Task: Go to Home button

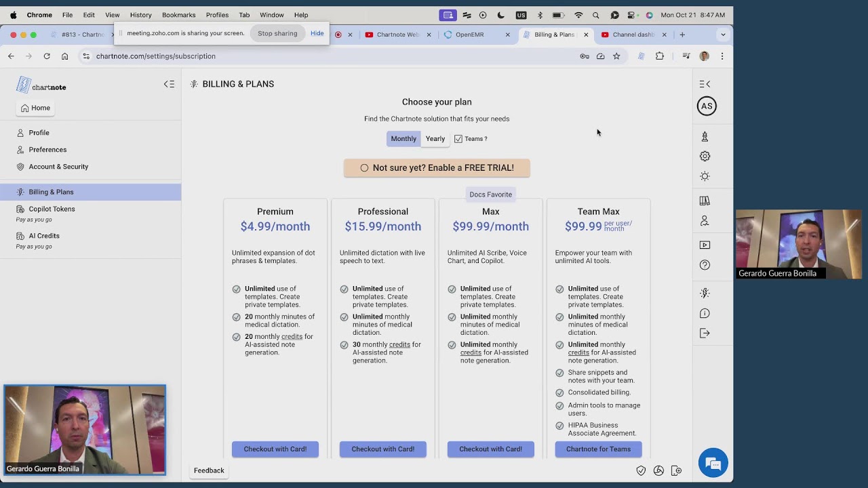Action: [35, 108]
